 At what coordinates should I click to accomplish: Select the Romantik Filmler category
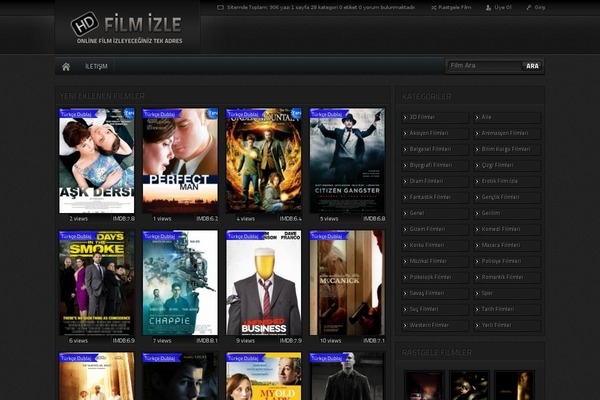click(x=507, y=277)
